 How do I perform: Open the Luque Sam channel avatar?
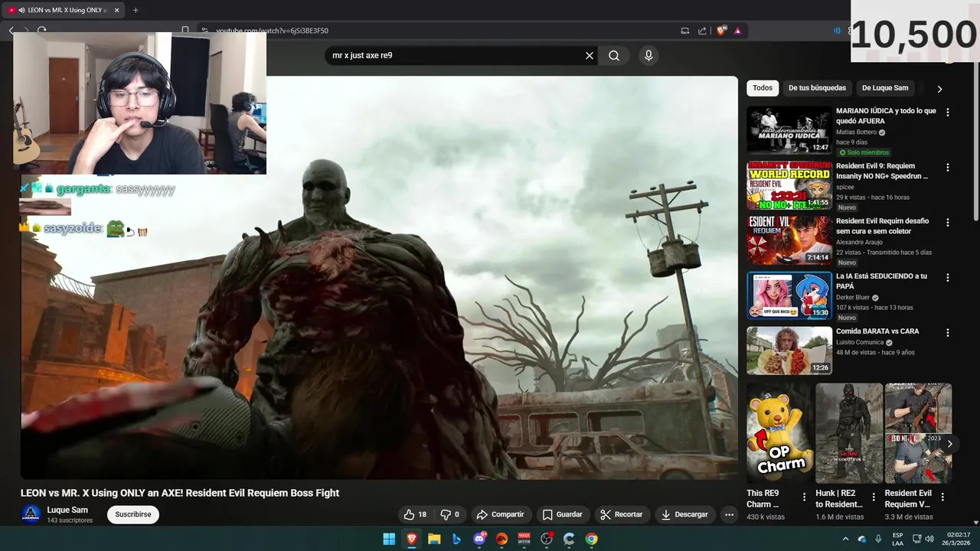pyautogui.click(x=31, y=514)
